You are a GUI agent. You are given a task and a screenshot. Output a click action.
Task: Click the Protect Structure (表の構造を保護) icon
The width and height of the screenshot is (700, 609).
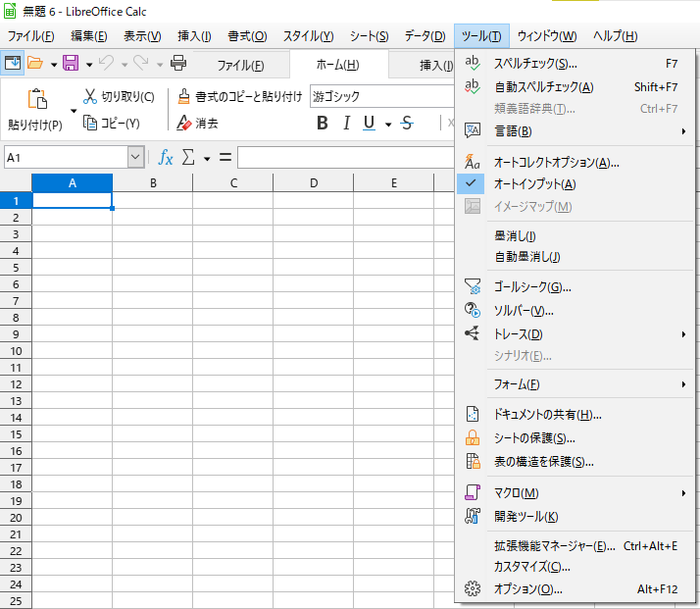pyautogui.click(x=473, y=461)
